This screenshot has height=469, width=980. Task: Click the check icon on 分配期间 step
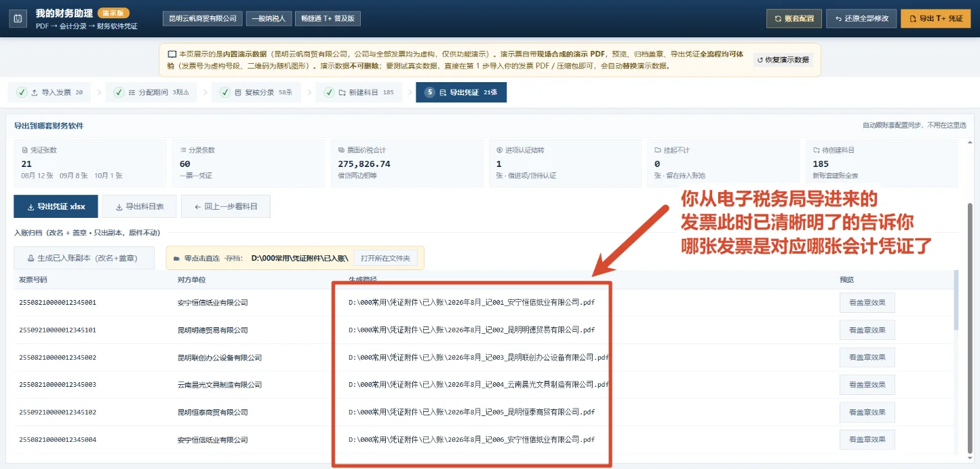(119, 92)
